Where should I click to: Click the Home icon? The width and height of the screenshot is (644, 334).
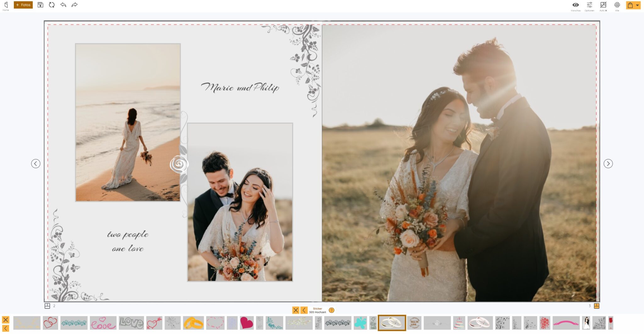(6, 6)
